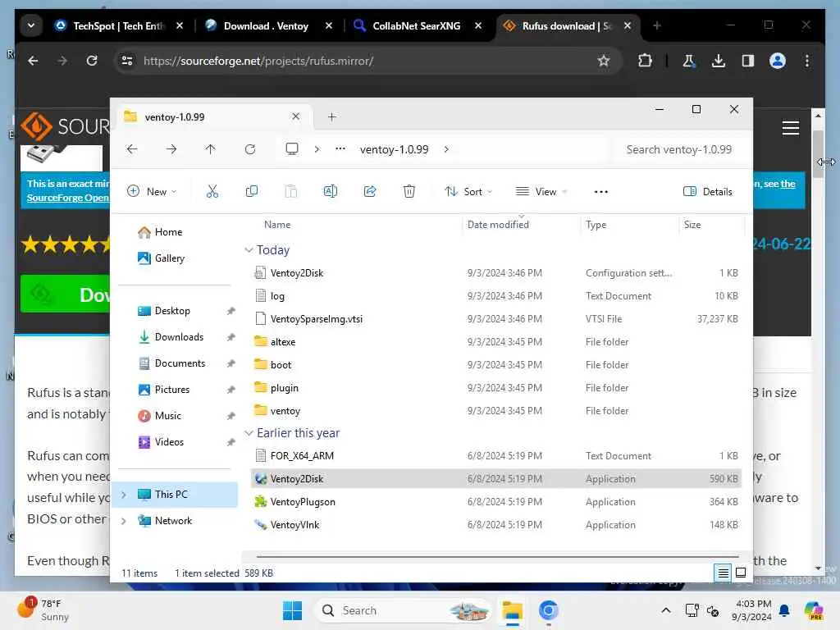The image size is (840, 630).
Task: Click the site information icon in URL bar
Action: point(127,61)
